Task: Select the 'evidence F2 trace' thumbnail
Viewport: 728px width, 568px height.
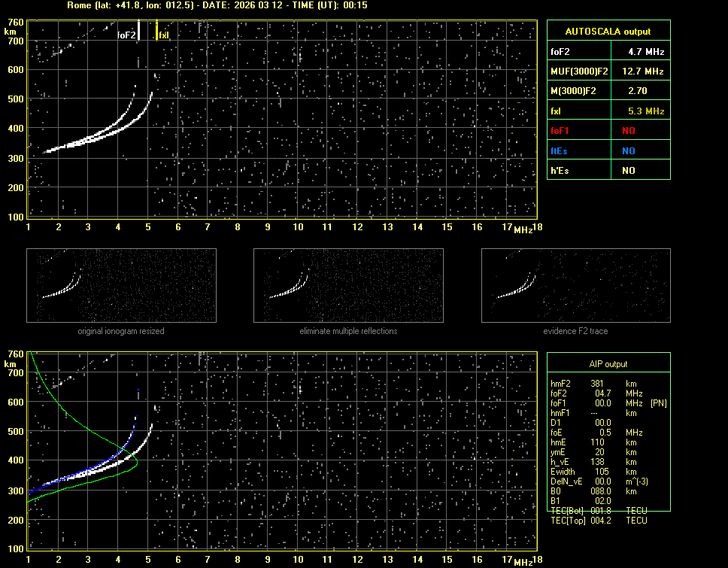Action: (x=575, y=285)
